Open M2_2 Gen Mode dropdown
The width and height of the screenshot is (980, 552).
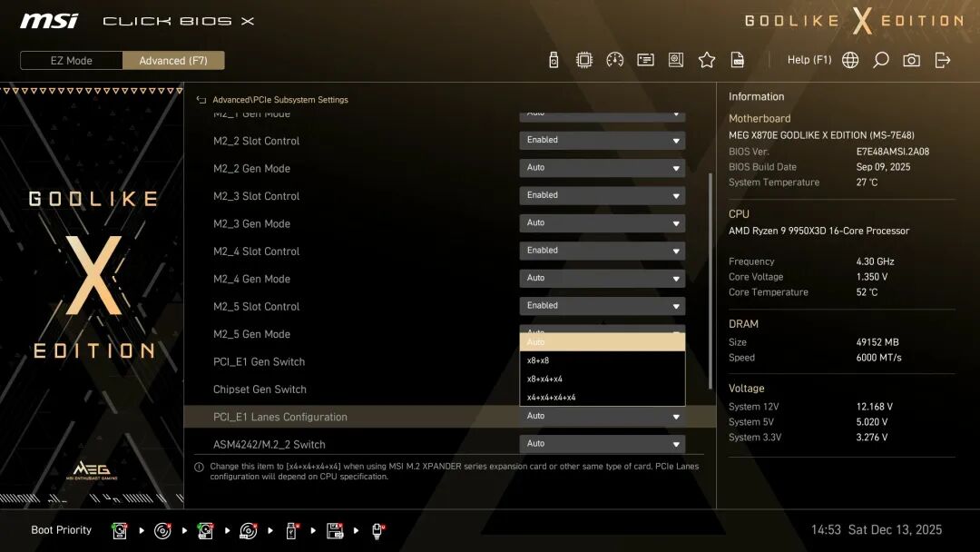pos(602,168)
